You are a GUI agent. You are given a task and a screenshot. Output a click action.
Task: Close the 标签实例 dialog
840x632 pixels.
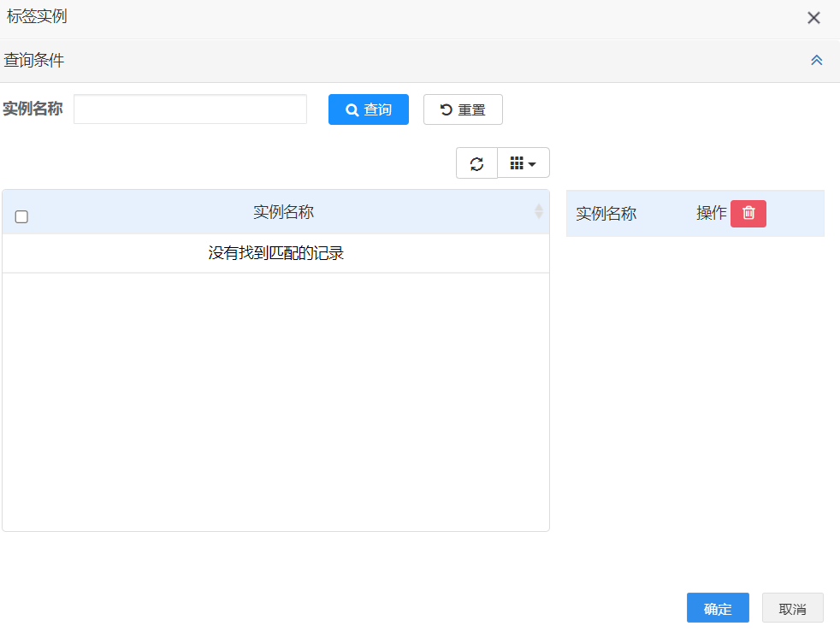click(813, 18)
